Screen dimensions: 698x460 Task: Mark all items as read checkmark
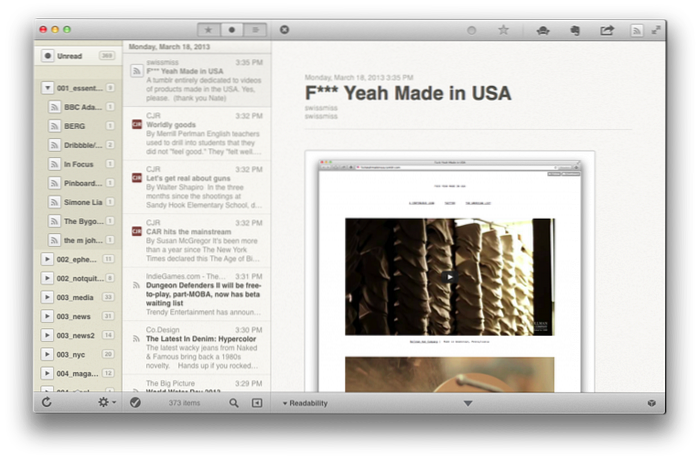pyautogui.click(x=135, y=402)
